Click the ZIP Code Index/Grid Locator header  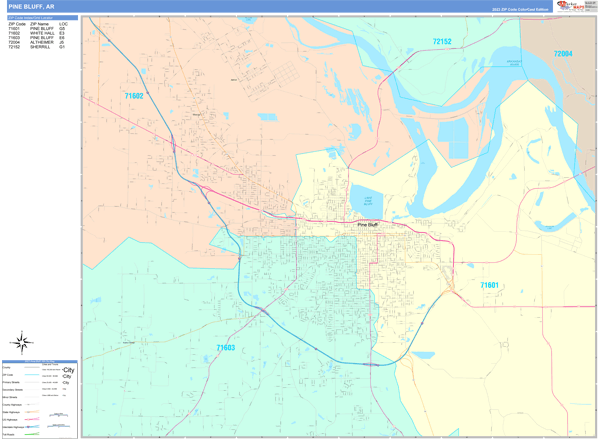[42, 18]
